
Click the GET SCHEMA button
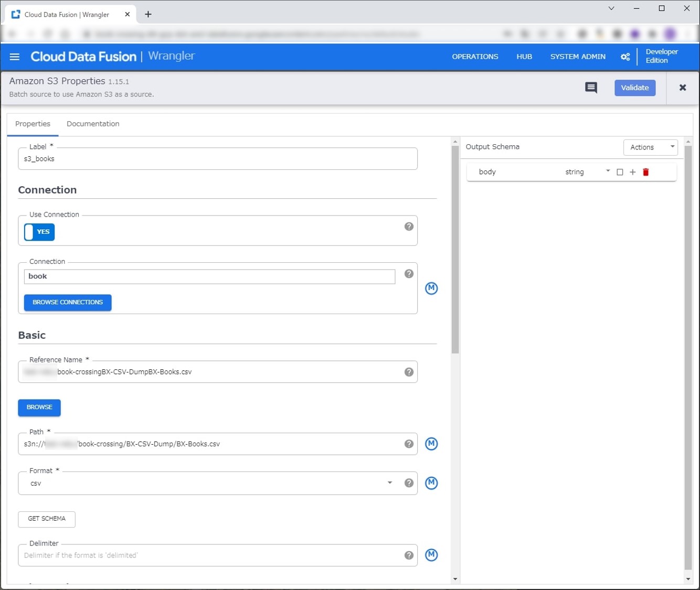click(47, 519)
